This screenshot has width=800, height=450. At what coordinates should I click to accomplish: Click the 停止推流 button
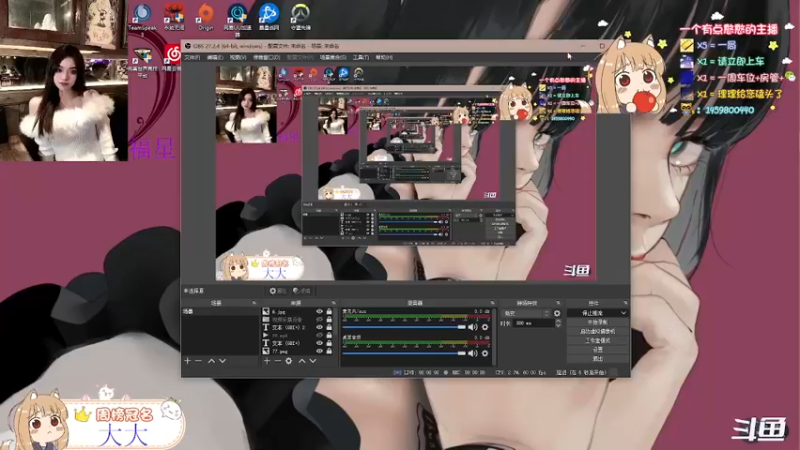pyautogui.click(x=592, y=313)
